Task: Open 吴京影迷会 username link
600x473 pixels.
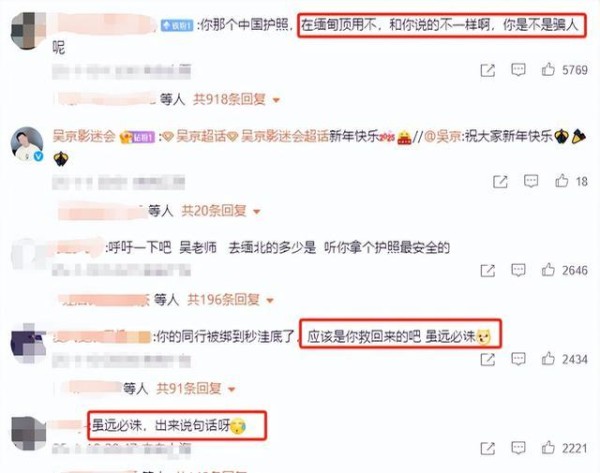Action: [84, 136]
